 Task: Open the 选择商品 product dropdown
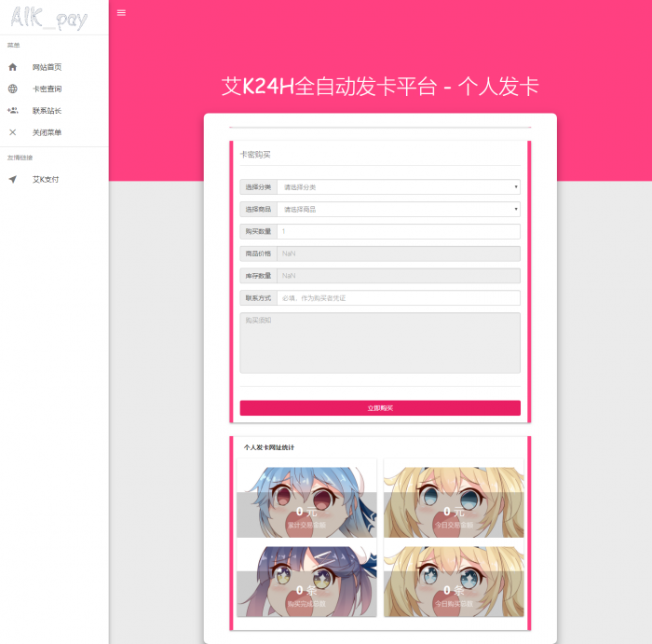pyautogui.click(x=398, y=210)
